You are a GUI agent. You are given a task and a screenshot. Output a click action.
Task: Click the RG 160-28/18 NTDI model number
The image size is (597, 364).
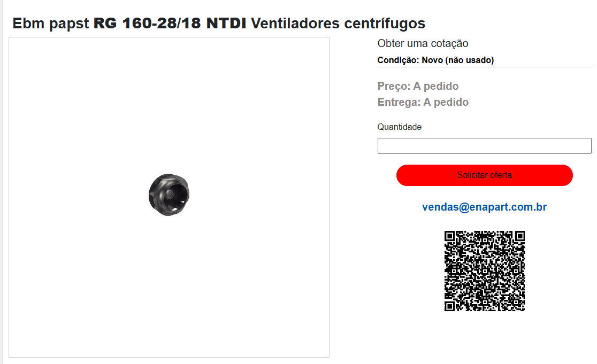(x=170, y=23)
